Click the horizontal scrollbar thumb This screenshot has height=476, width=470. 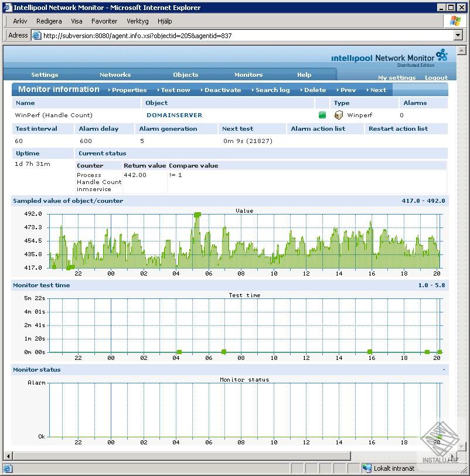point(182,455)
